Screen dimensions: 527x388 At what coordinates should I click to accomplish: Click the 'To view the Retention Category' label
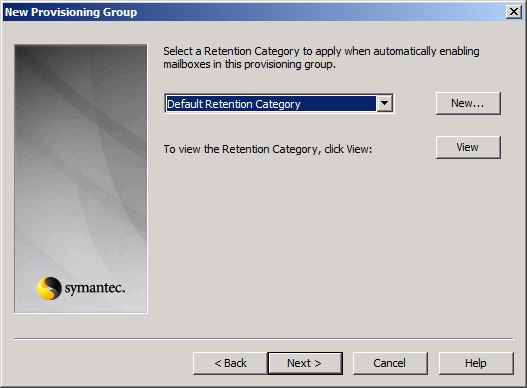268,149
